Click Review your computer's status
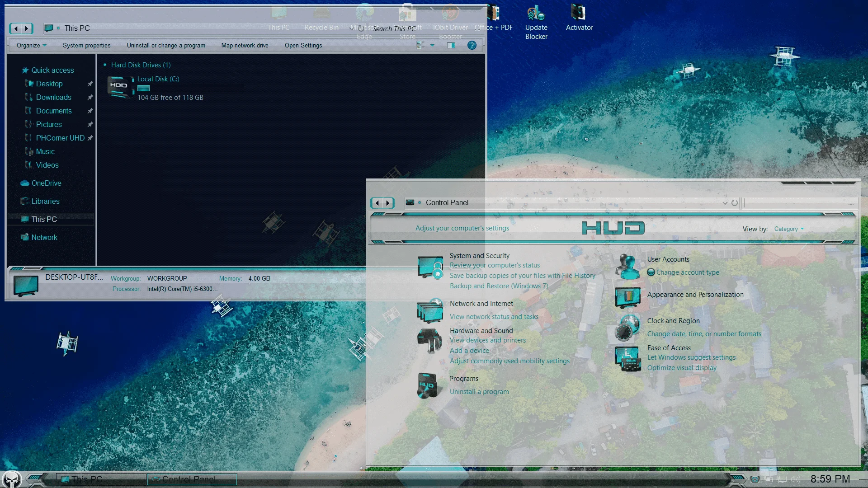 (495, 265)
